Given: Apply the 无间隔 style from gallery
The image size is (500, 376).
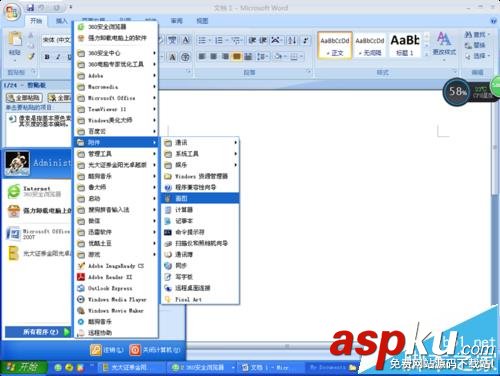Looking at the screenshot, I should [370, 45].
